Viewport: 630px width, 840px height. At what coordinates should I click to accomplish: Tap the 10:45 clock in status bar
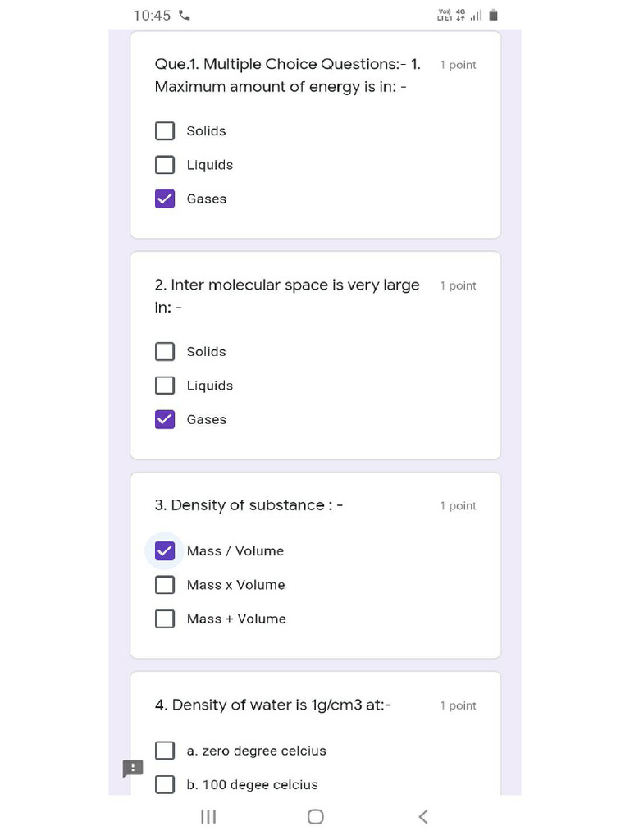point(152,16)
